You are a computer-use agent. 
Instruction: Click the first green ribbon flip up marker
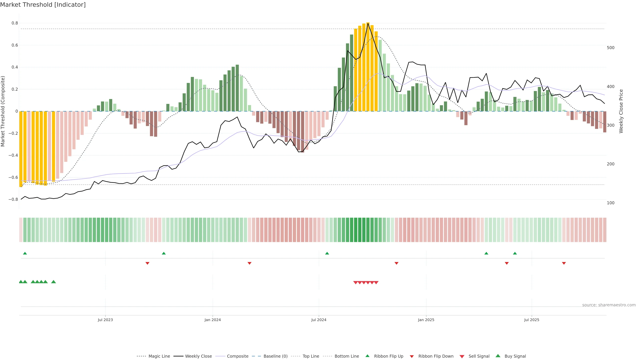(x=25, y=253)
